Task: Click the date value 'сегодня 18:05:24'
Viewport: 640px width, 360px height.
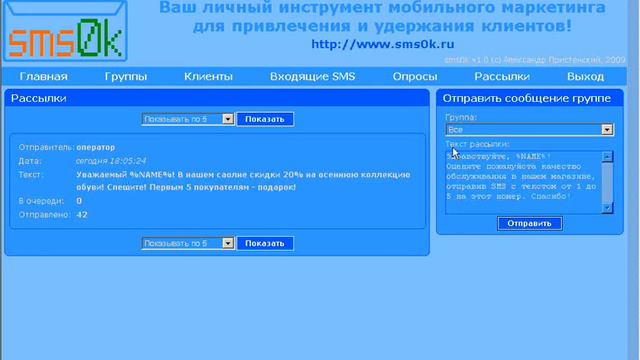Action: tap(111, 161)
